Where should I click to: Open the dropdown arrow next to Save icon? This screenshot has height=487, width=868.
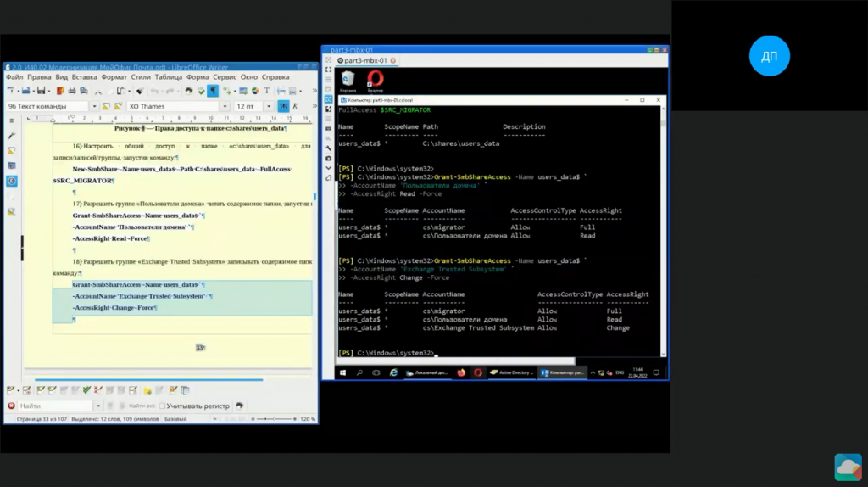pos(48,91)
